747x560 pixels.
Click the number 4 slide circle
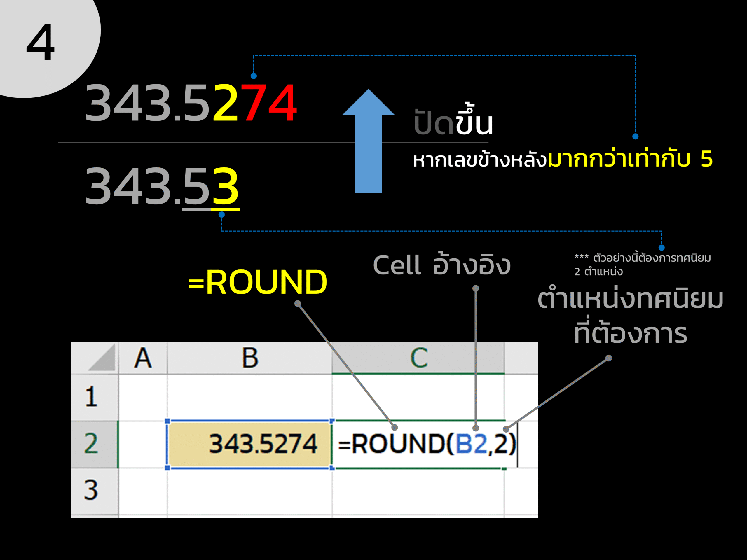tap(41, 41)
